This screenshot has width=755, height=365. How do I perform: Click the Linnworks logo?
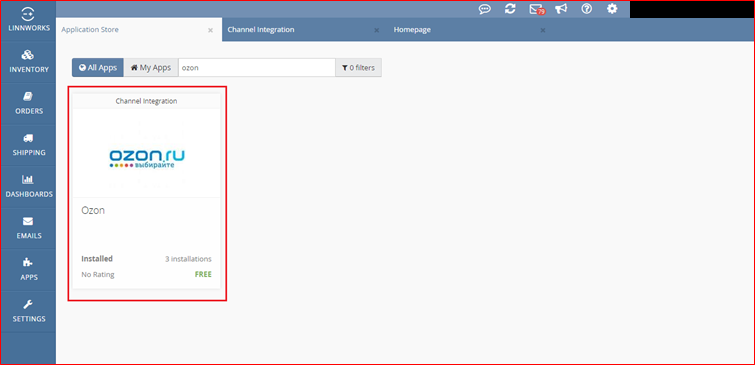click(28, 20)
